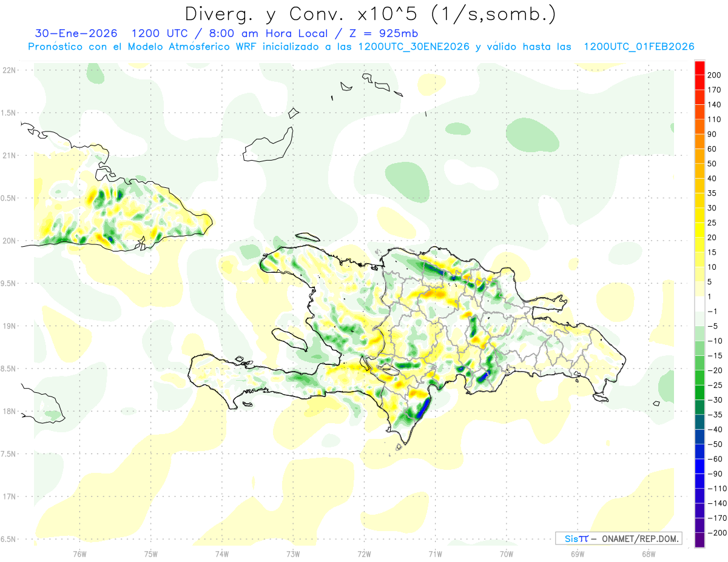
Task: Click the longitude label '72W'
Action: (364, 553)
